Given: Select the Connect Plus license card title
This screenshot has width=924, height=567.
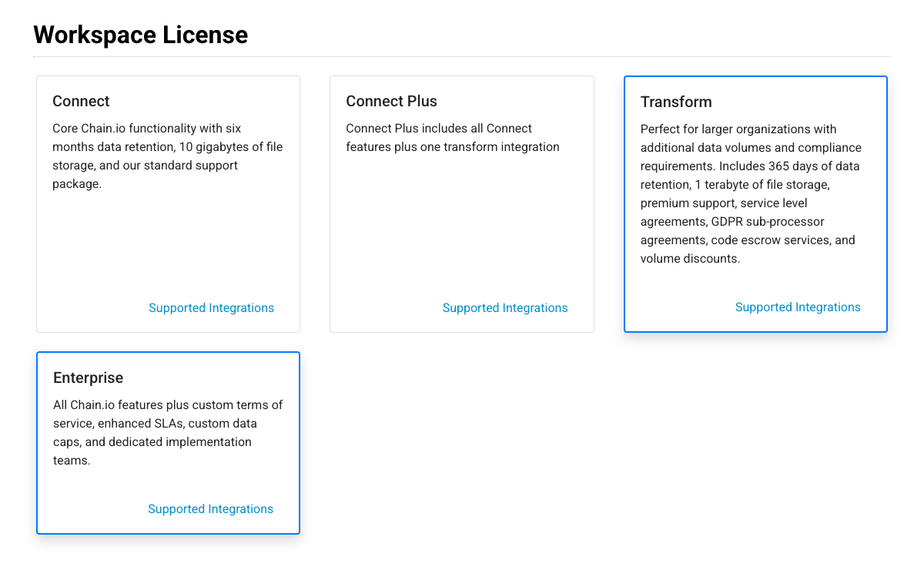Looking at the screenshot, I should (x=391, y=101).
